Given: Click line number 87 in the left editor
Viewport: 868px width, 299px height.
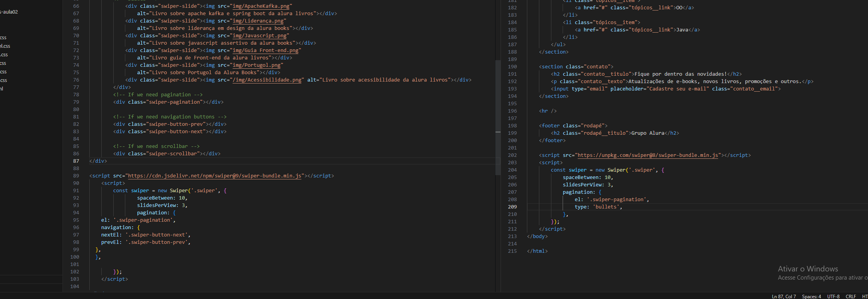Looking at the screenshot, I should 76,161.
